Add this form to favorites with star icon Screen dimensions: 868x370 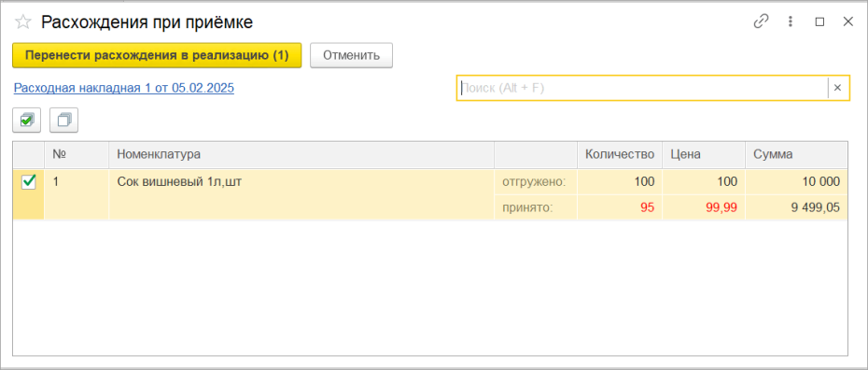coord(22,22)
